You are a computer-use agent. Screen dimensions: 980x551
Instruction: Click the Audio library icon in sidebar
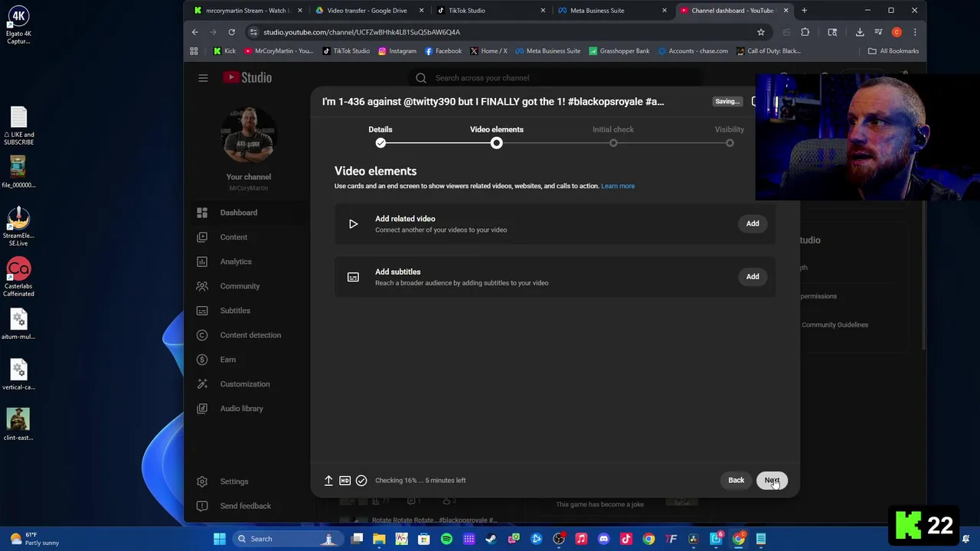202,409
